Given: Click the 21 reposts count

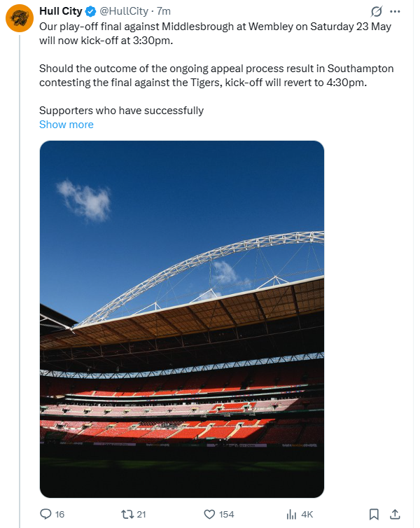Looking at the screenshot, I should tap(141, 515).
